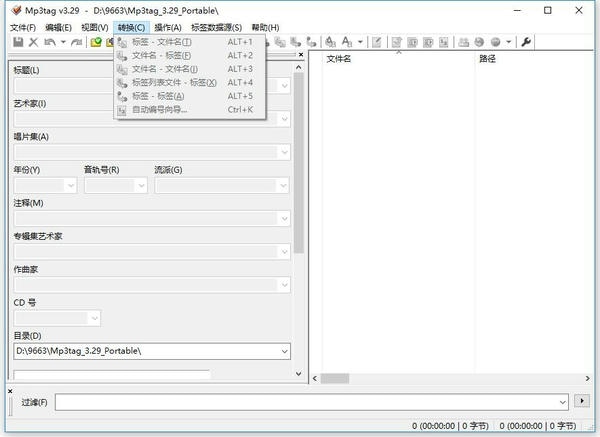
Task: Open the 帮助(H) menu
Action: click(265, 28)
